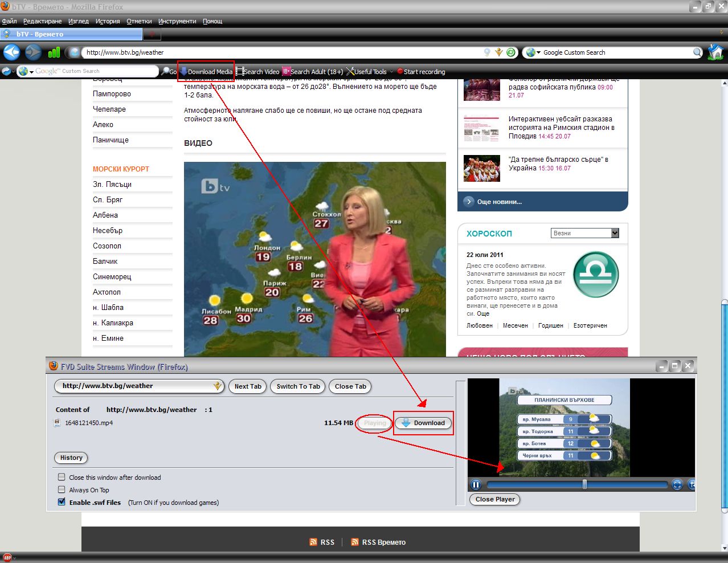Click the bookmark star icon in URL bar
The image size is (728, 563).
(x=499, y=52)
